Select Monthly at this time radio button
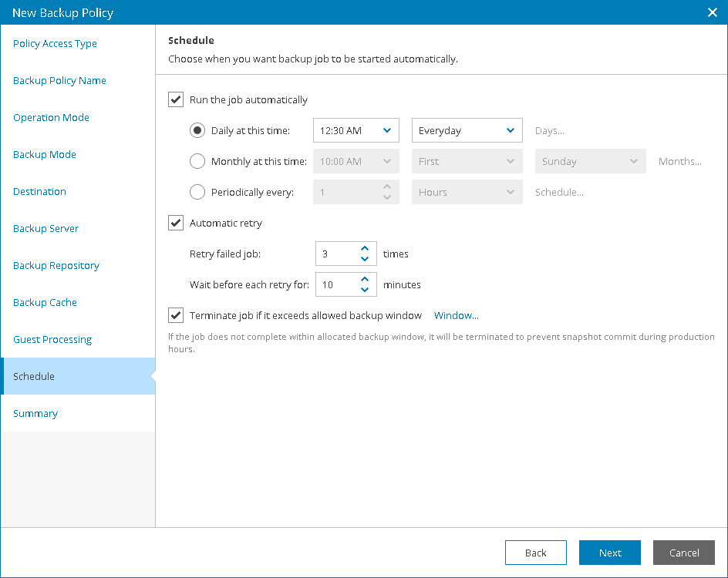Viewport: 728px width, 578px height. pyautogui.click(x=197, y=161)
